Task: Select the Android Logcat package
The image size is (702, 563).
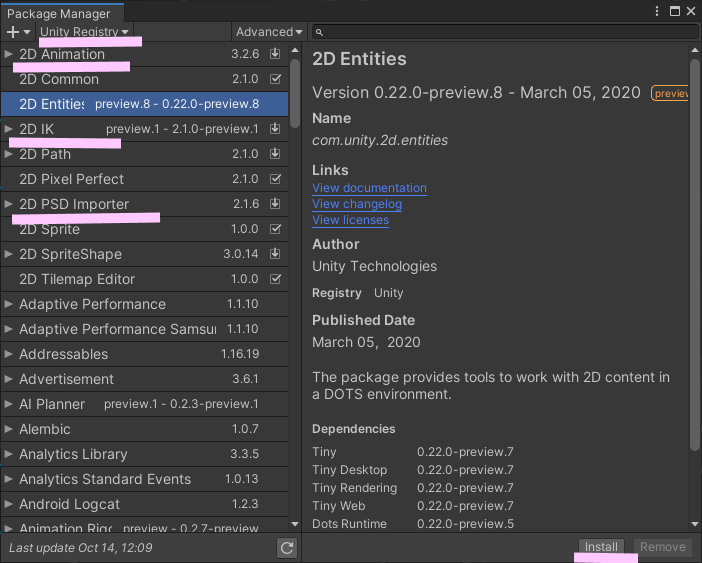Action: [x=145, y=504]
